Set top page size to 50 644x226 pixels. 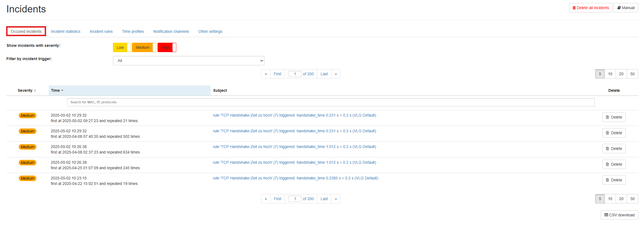[632, 74]
